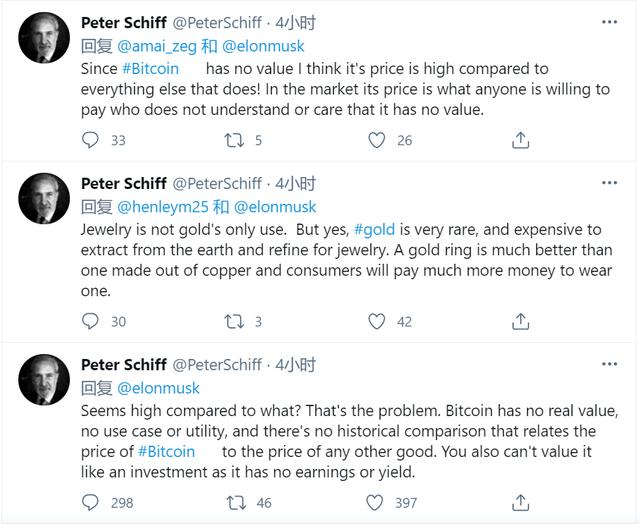
Task: Reply to the Jewelry tweet with 30 replies
Action: [x=91, y=321]
